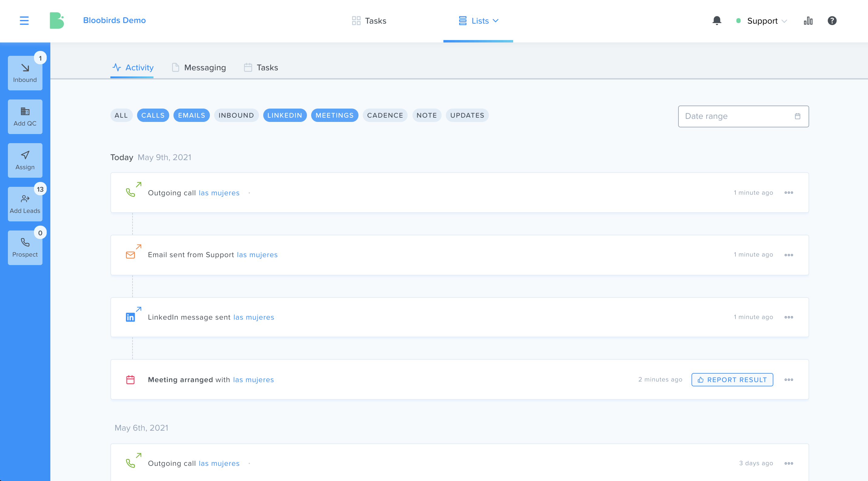Open las mujeres link in LinkedIn message row
The height and width of the screenshot is (481, 868).
click(x=254, y=317)
